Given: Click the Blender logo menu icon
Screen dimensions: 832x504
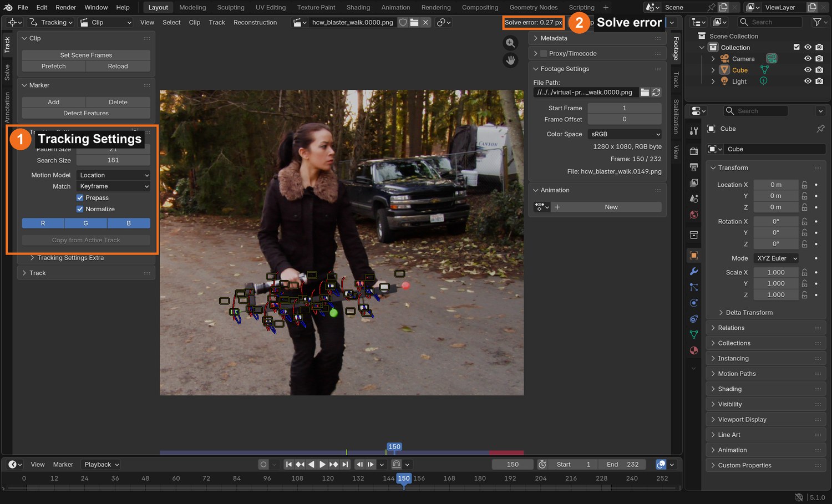Looking at the screenshot, I should pyautogui.click(x=8, y=7).
